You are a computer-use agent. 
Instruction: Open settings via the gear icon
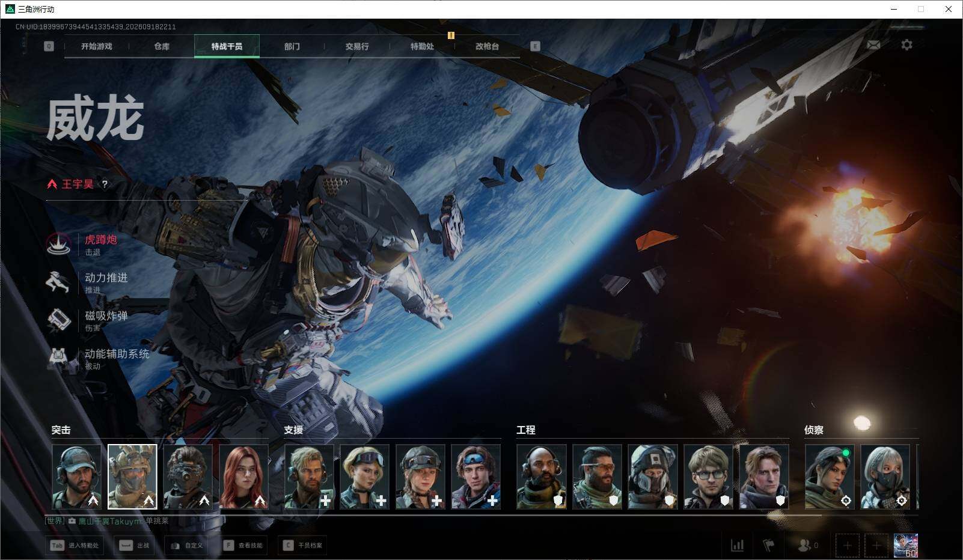(x=906, y=45)
